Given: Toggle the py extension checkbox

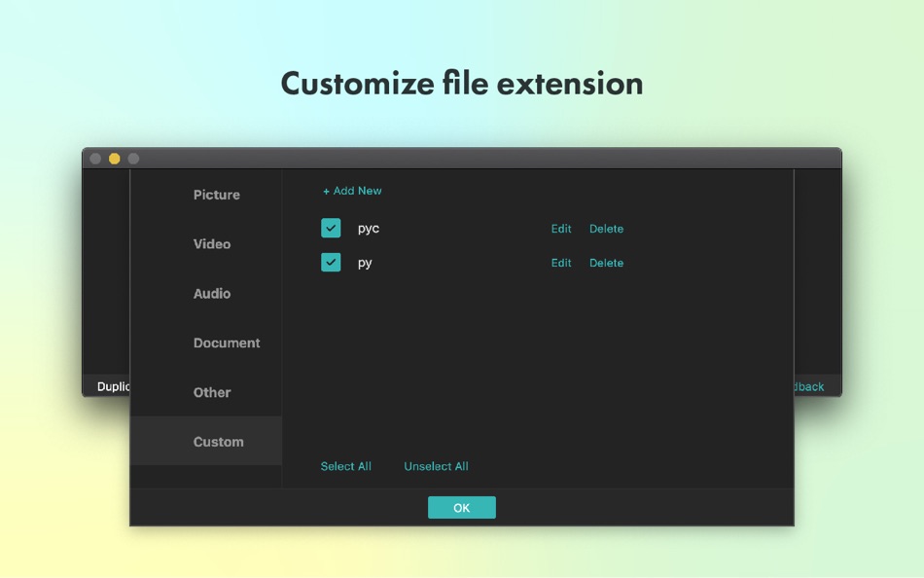Looking at the screenshot, I should pos(331,262).
